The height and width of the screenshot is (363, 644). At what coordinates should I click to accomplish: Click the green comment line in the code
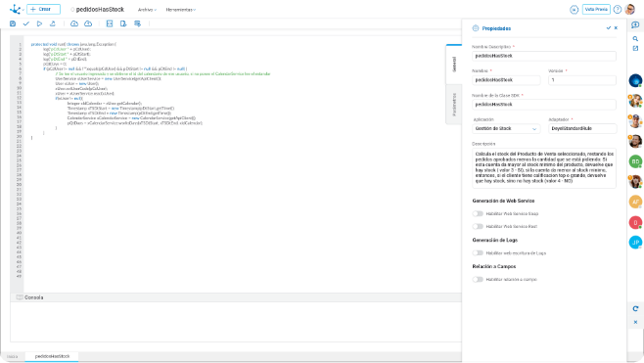(162, 74)
